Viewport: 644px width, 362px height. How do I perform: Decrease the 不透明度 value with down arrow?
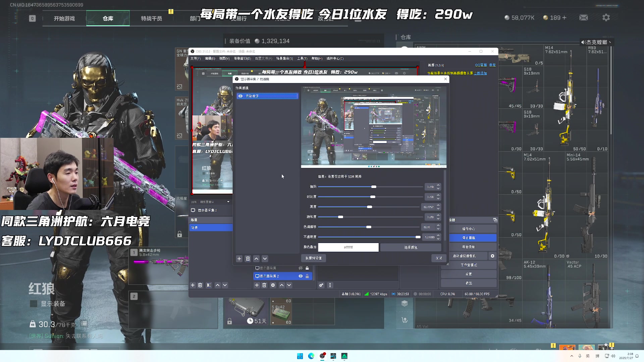pyautogui.click(x=438, y=239)
